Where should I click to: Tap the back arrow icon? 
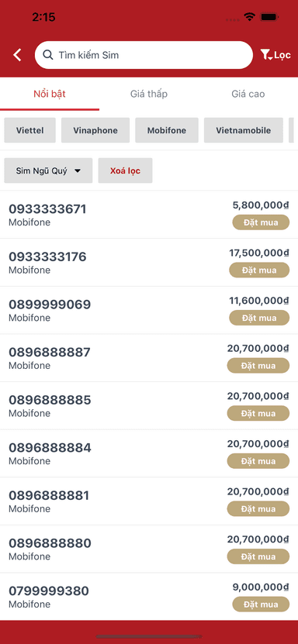pos(17,55)
